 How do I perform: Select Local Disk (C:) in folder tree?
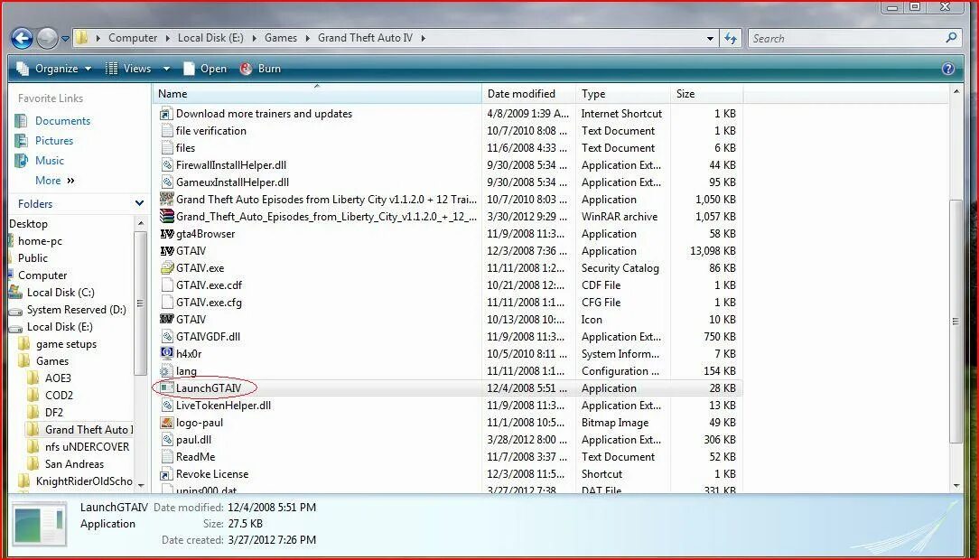click(x=61, y=292)
